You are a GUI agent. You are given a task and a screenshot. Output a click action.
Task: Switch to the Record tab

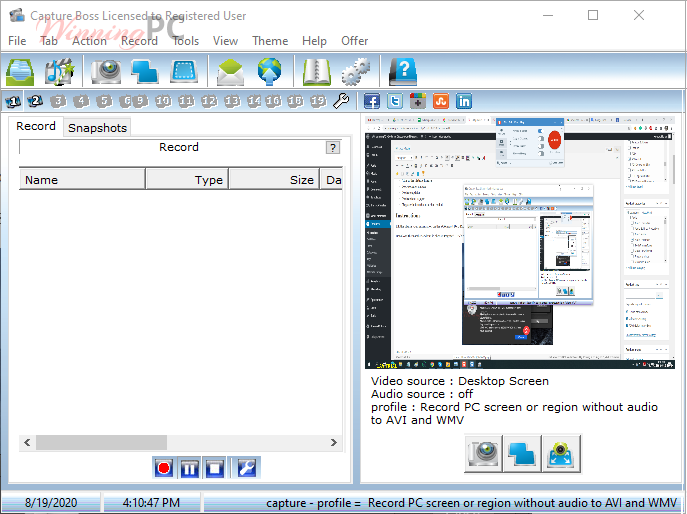click(36, 126)
